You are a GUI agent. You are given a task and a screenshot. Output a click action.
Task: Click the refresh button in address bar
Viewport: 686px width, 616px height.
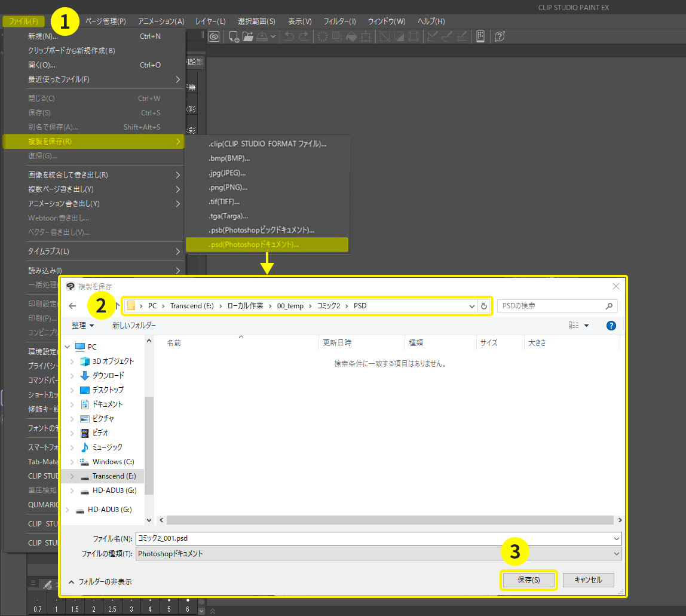point(483,306)
